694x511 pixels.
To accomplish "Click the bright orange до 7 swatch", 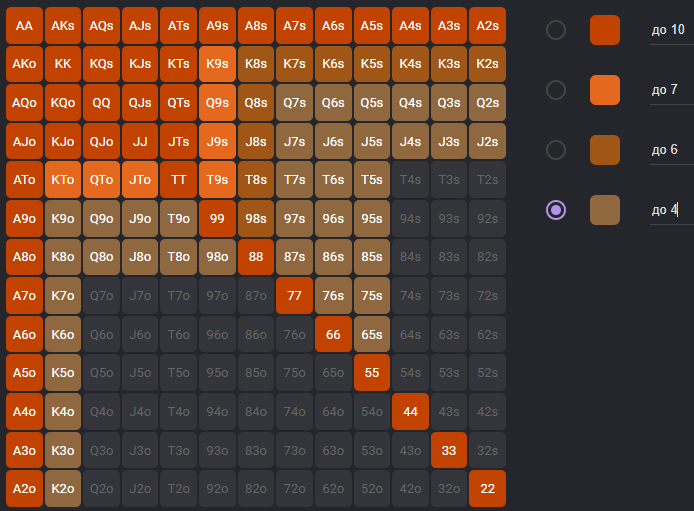I will (x=605, y=90).
